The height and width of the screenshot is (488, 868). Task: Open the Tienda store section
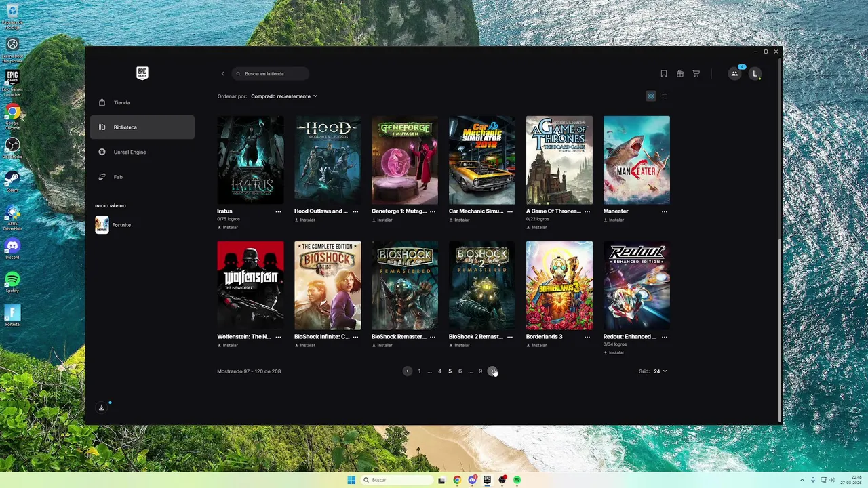pyautogui.click(x=142, y=102)
